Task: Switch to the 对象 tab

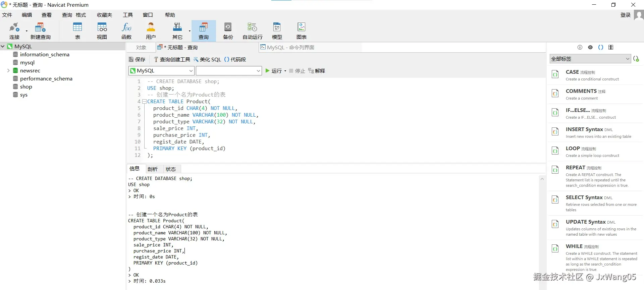Action: (141, 48)
